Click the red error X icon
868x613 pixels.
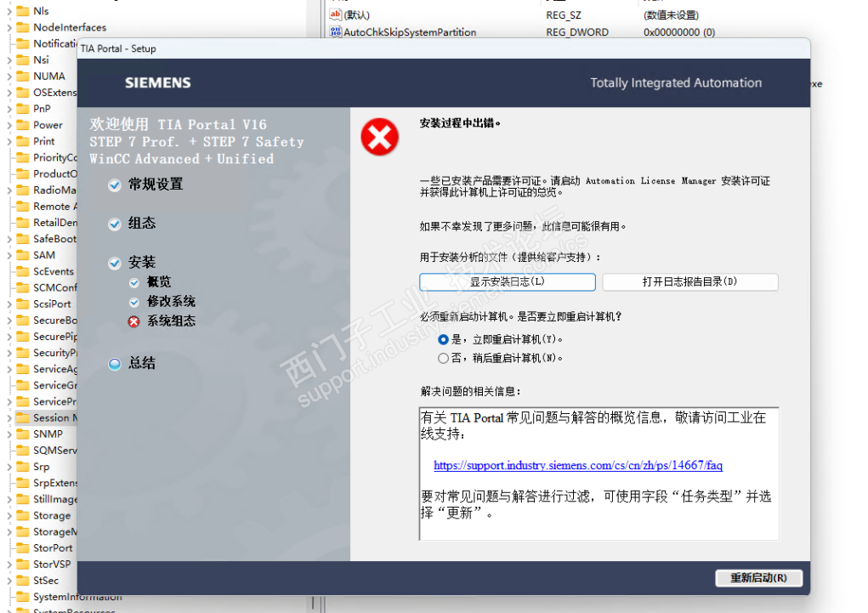[x=380, y=137]
